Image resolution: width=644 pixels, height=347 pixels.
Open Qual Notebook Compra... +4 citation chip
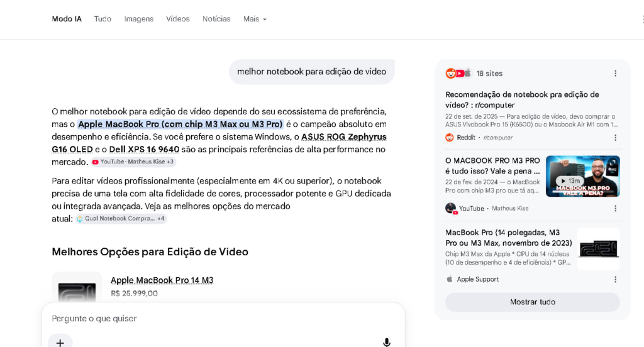[121, 219]
